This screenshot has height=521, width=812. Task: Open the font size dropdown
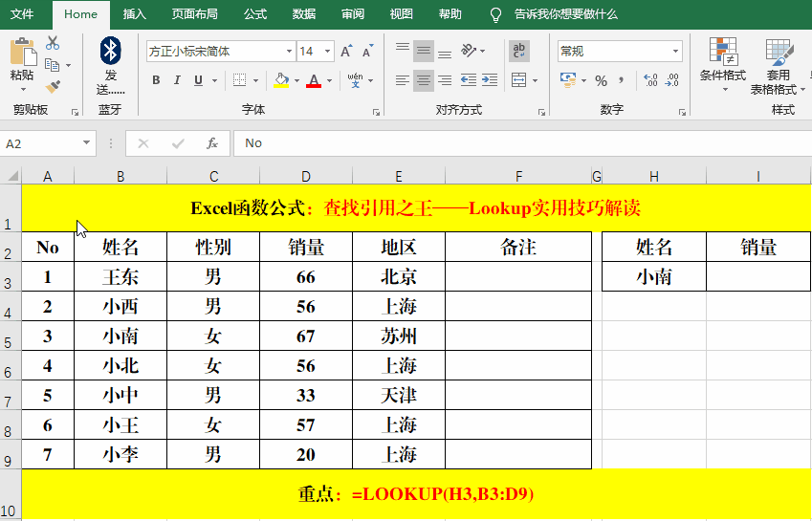tap(327, 52)
